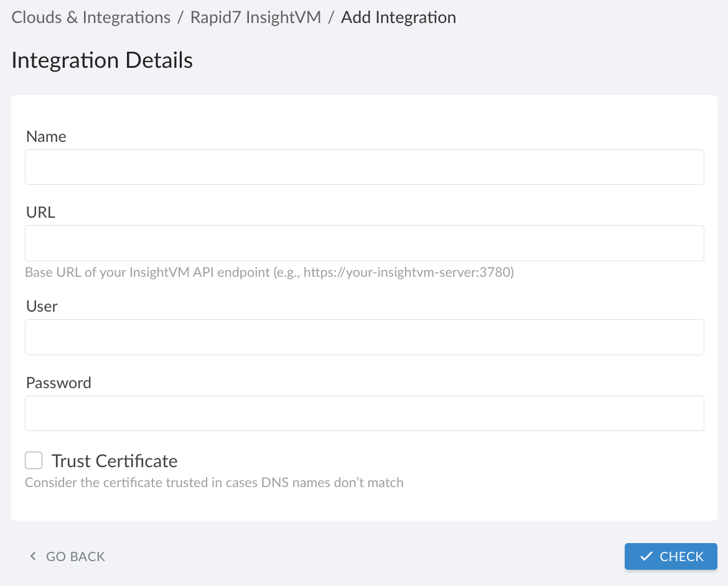The height and width of the screenshot is (586, 728).
Task: Click the Trust Certificate label text
Action: (x=116, y=460)
